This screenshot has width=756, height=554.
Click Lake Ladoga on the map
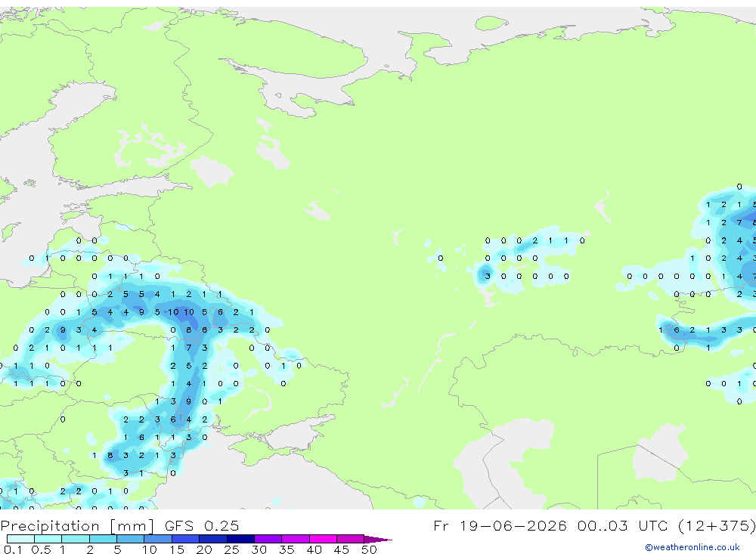click(x=212, y=171)
